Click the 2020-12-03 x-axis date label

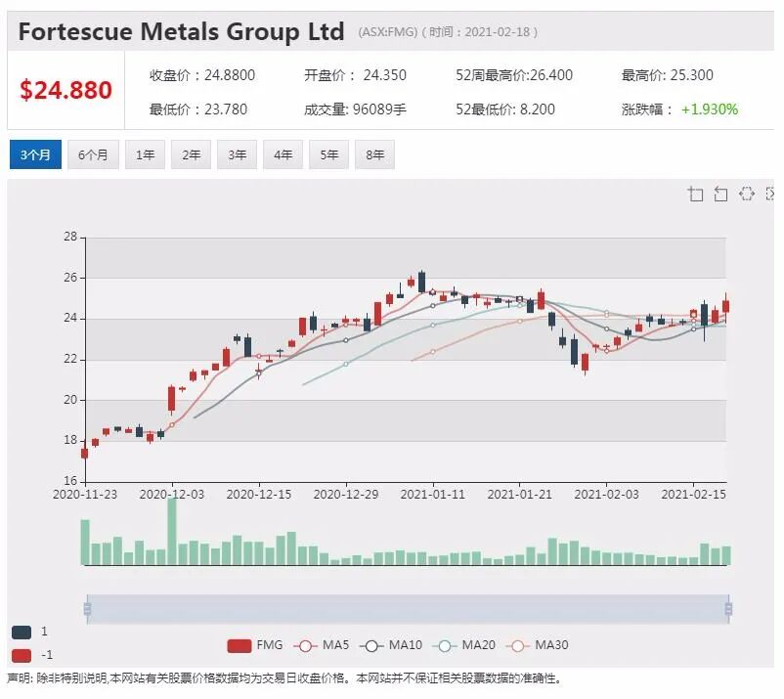pos(172,495)
